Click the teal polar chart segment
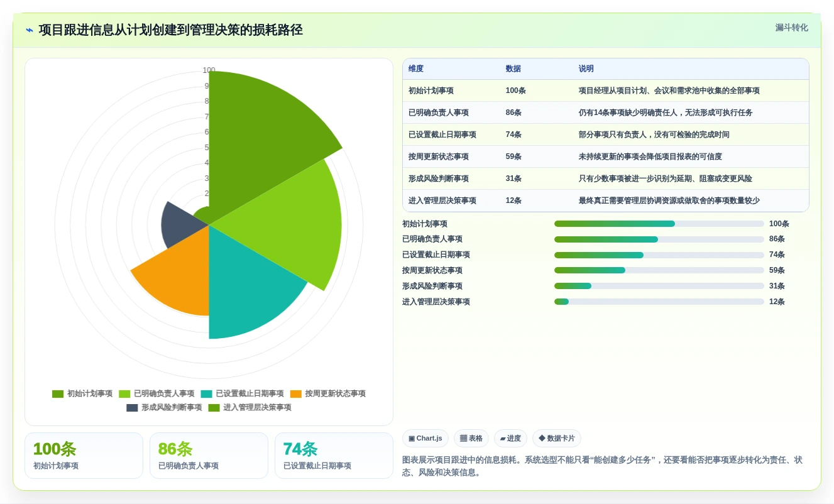 (245, 289)
